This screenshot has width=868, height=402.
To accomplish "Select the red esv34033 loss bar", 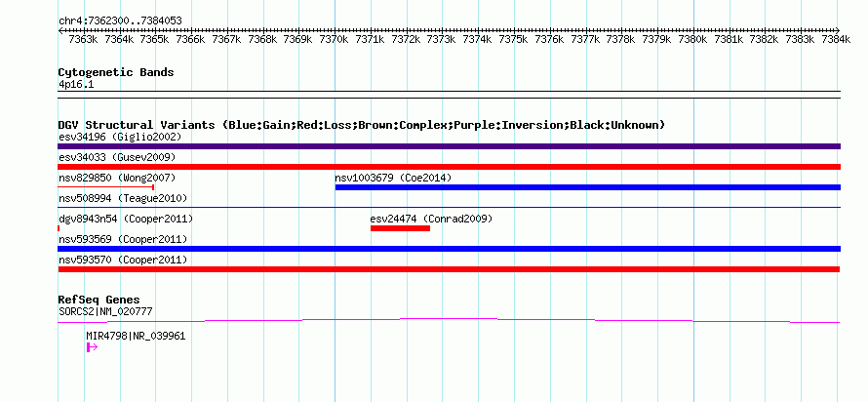I will pyautogui.click(x=449, y=167).
